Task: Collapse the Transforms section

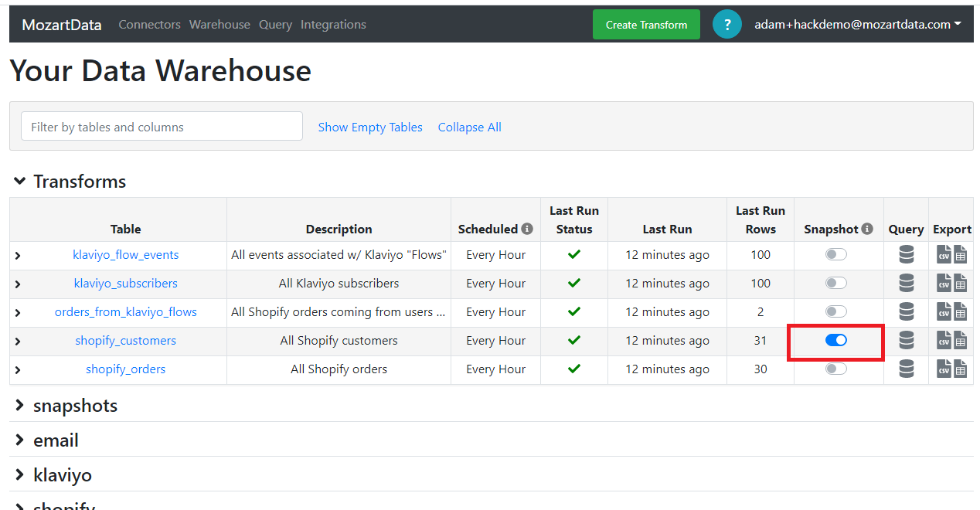Action: [20, 182]
